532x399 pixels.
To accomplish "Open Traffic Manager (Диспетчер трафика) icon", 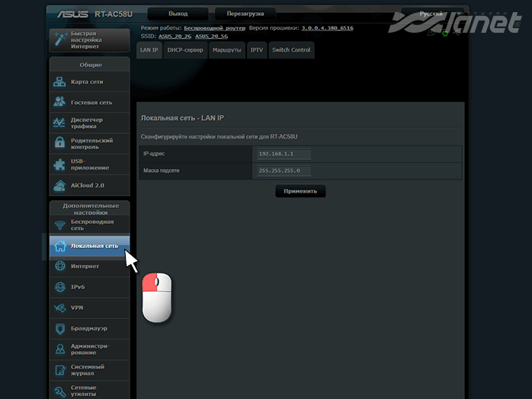I will pos(60,123).
